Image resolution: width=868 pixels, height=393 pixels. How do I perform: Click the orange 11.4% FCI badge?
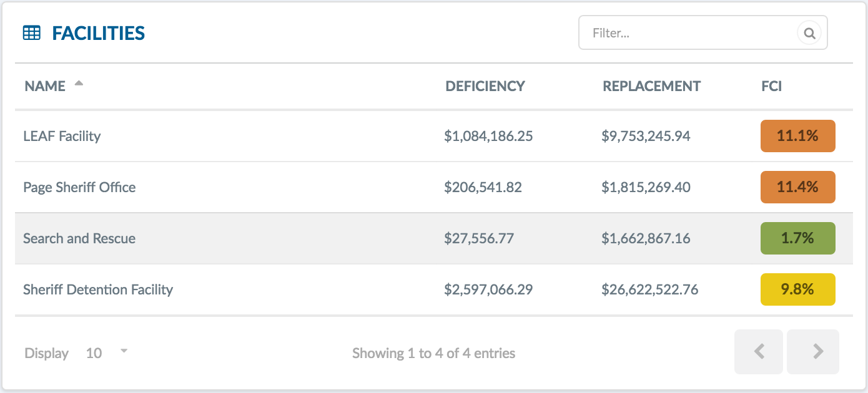point(797,187)
